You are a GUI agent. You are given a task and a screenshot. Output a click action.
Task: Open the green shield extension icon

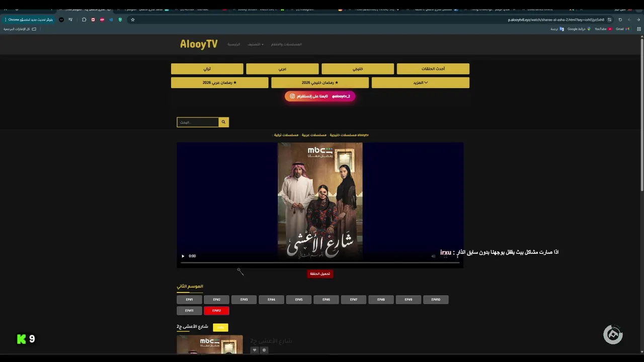[x=120, y=20]
